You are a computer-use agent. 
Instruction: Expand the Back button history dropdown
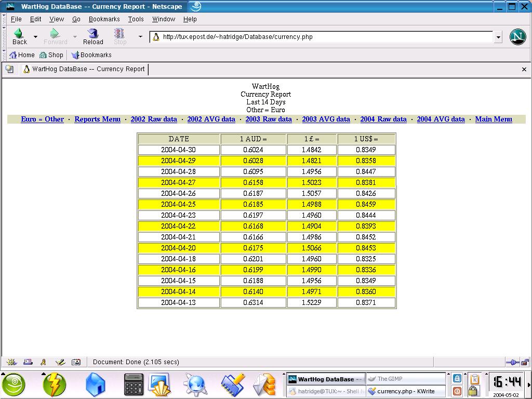pyautogui.click(x=35, y=37)
